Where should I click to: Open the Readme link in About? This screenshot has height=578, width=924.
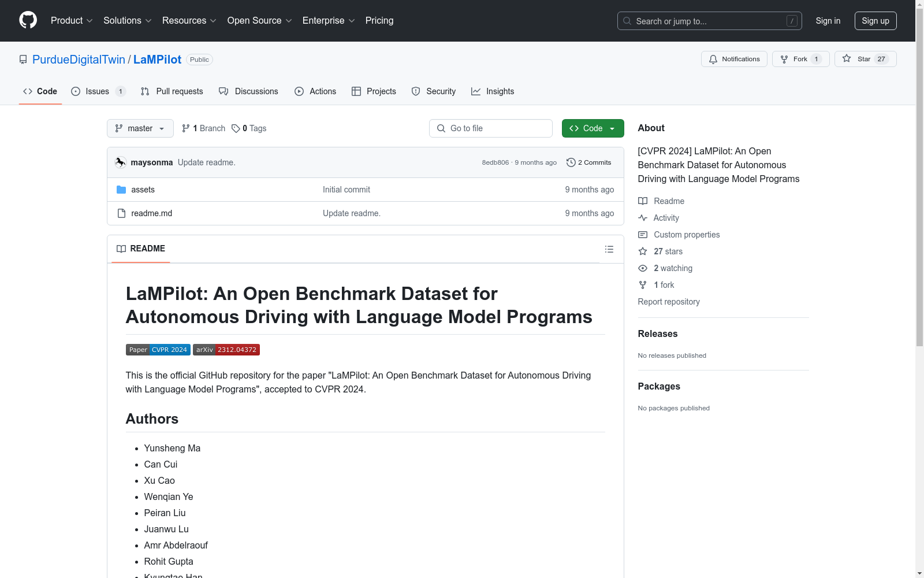pos(661,201)
